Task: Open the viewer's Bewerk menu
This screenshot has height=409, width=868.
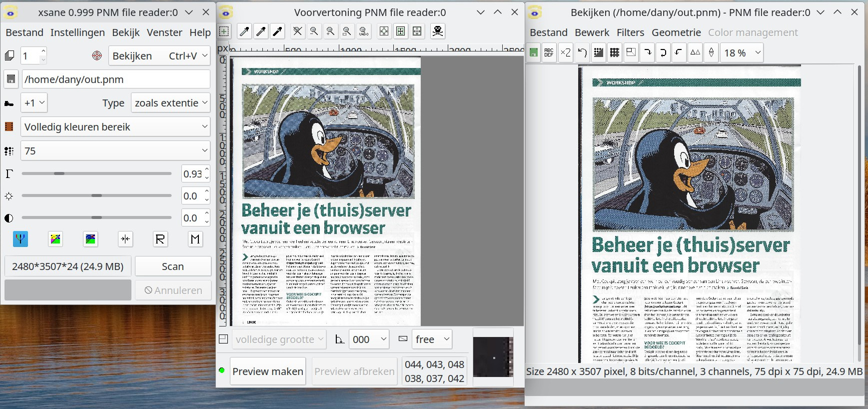Action: tap(592, 32)
